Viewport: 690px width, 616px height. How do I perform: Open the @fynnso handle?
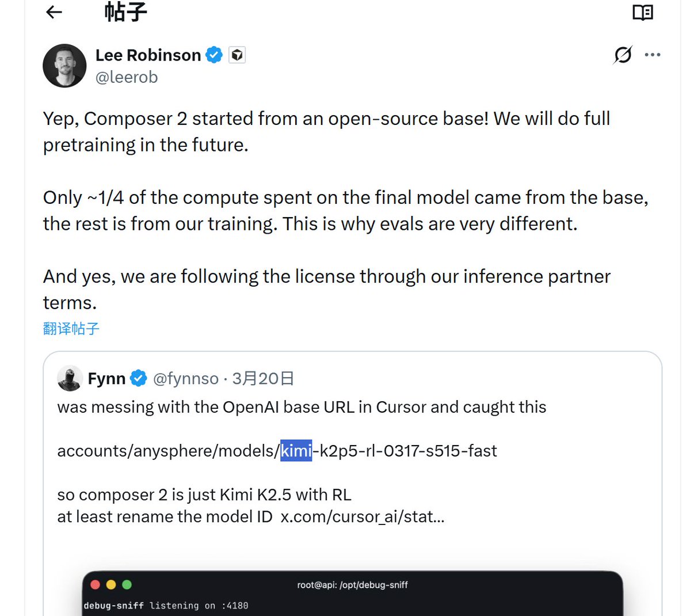[x=186, y=378]
